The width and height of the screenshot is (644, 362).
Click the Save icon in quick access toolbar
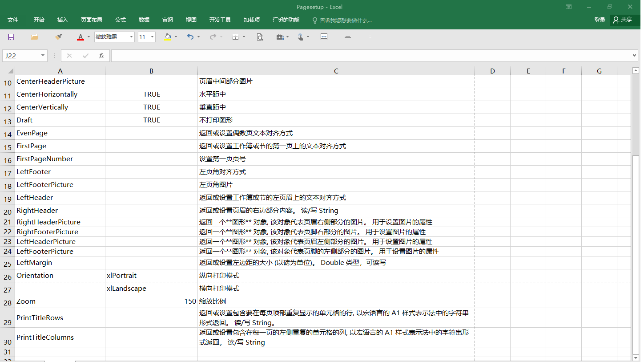[x=11, y=37]
